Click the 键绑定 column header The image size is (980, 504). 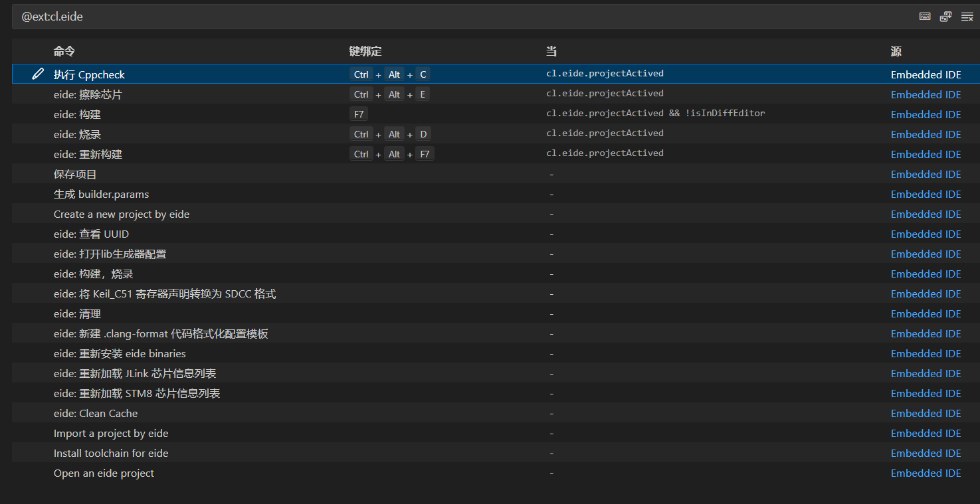(x=365, y=51)
